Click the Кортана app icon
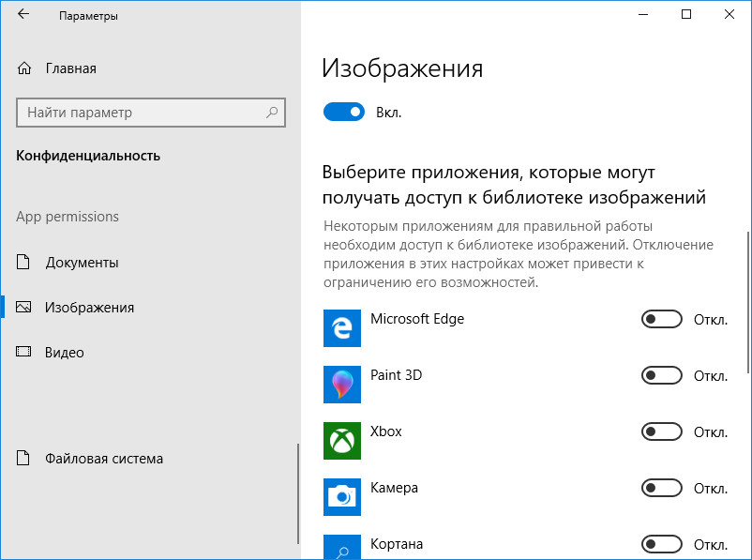 tap(342, 547)
